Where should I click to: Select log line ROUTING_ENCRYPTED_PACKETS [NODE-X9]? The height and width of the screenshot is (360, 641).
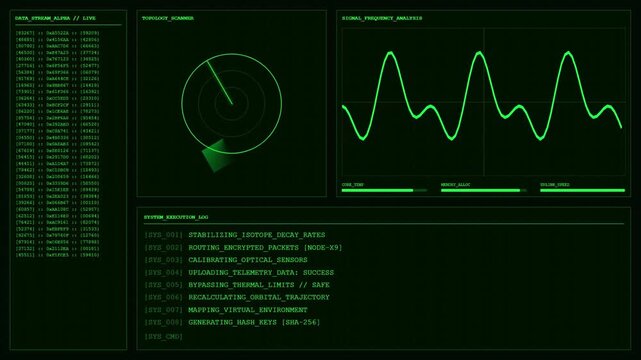[265, 248]
